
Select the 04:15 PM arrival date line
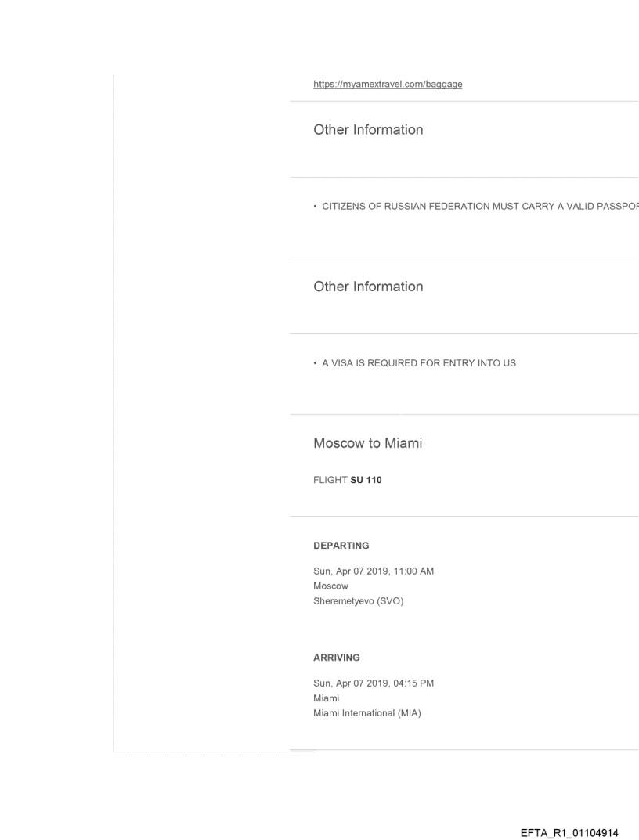click(x=374, y=683)
